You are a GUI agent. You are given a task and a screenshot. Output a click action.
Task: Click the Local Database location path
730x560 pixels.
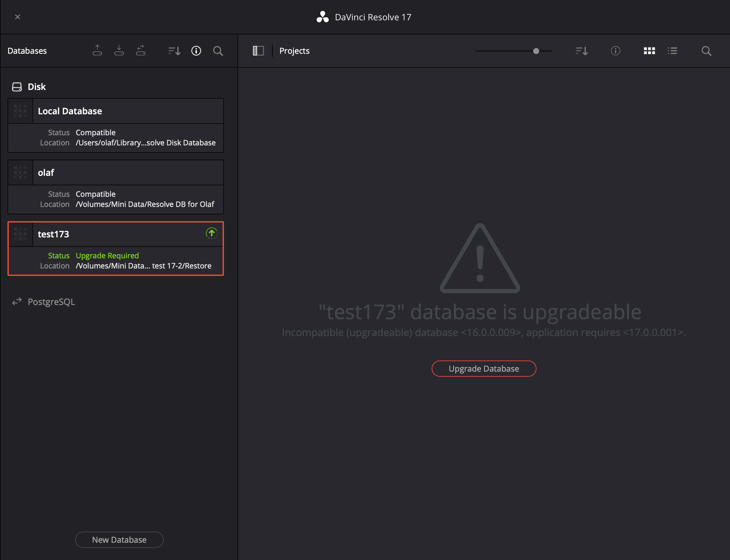(145, 143)
